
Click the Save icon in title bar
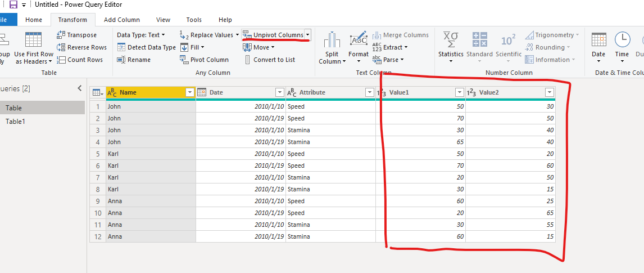[13, 5]
